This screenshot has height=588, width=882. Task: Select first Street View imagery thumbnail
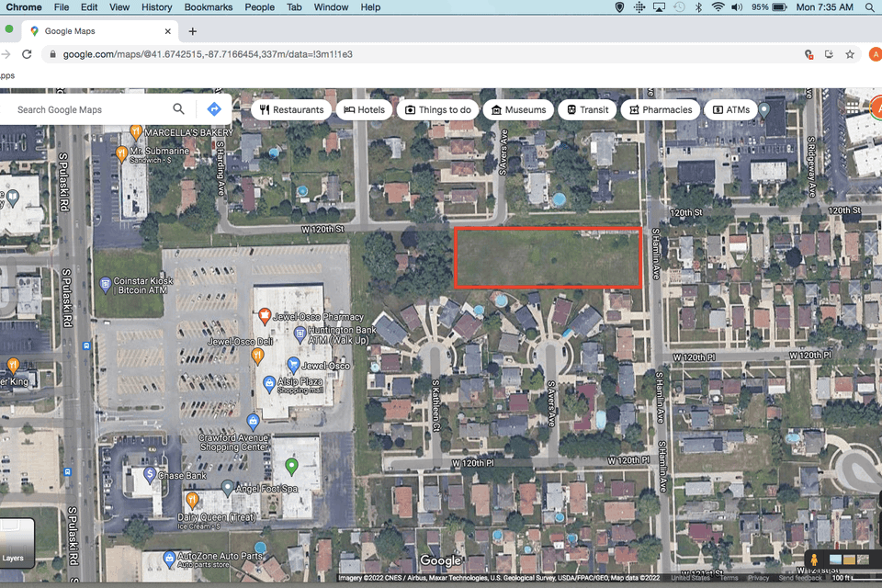(835, 560)
